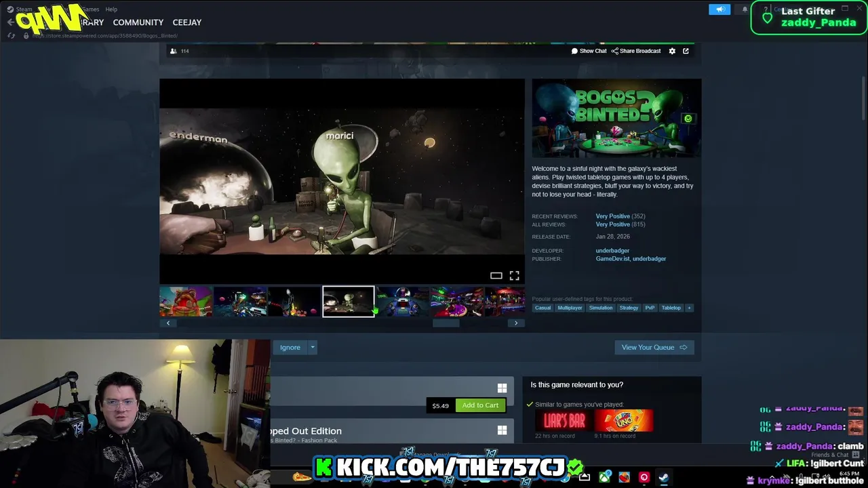Click the store page URL text
The width and height of the screenshot is (868, 488).
[x=105, y=35]
